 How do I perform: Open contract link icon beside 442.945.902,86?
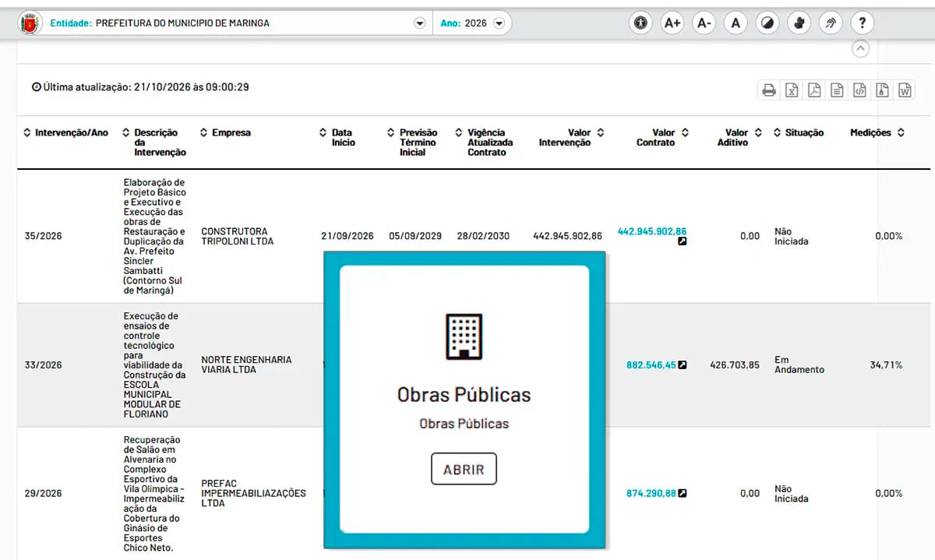coord(683,241)
